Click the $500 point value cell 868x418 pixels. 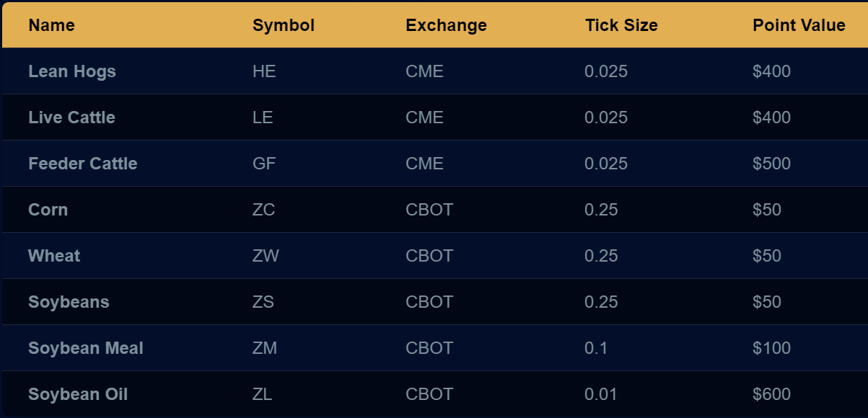pyautogui.click(x=771, y=164)
